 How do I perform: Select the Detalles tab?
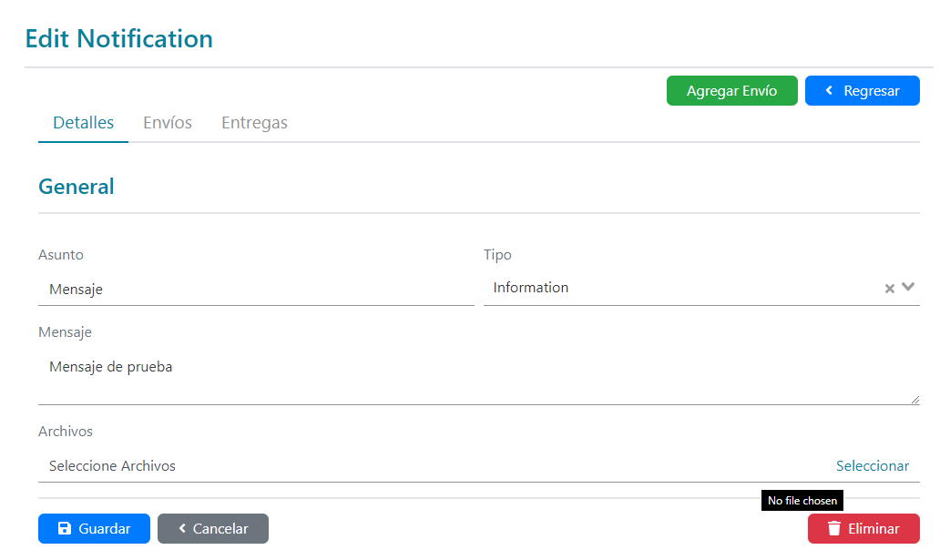(83, 123)
